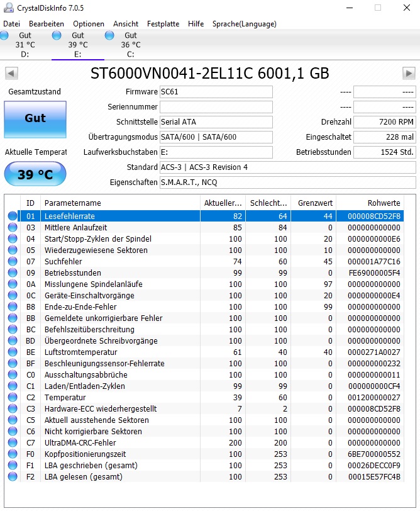Click status icon of Ausschaltungsabbrüche row

coord(13,375)
